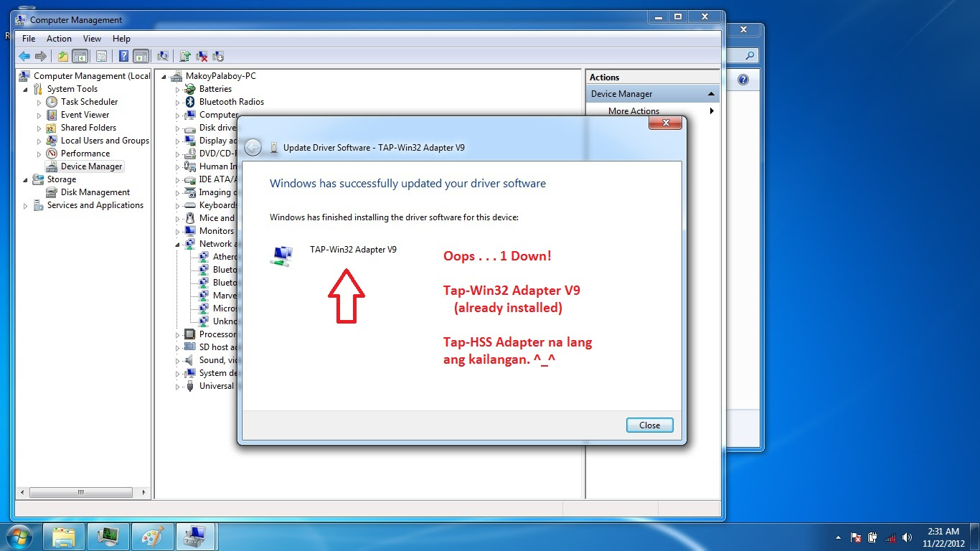Collapse the Network adapters category
Screen dimensions: 980x551
177,244
